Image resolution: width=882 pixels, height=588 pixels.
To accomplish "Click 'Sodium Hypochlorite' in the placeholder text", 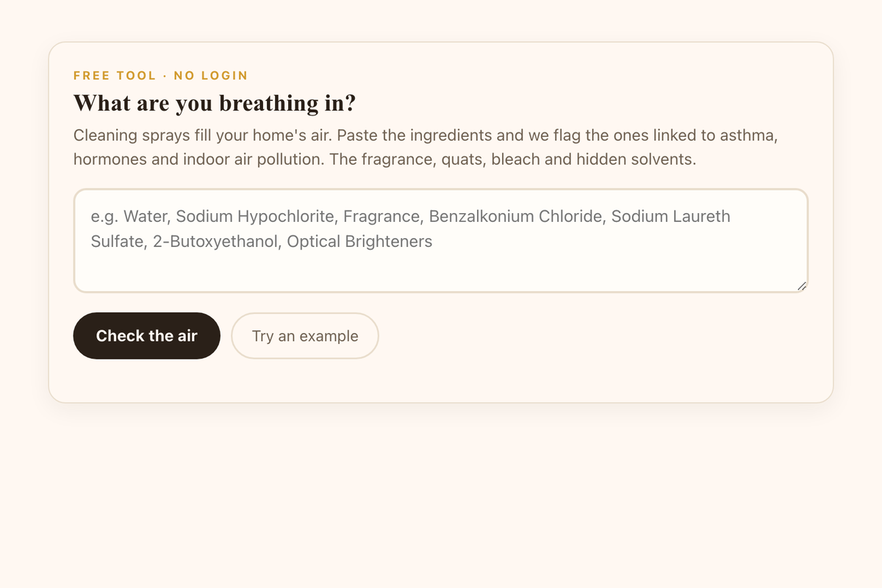I will [x=256, y=216].
